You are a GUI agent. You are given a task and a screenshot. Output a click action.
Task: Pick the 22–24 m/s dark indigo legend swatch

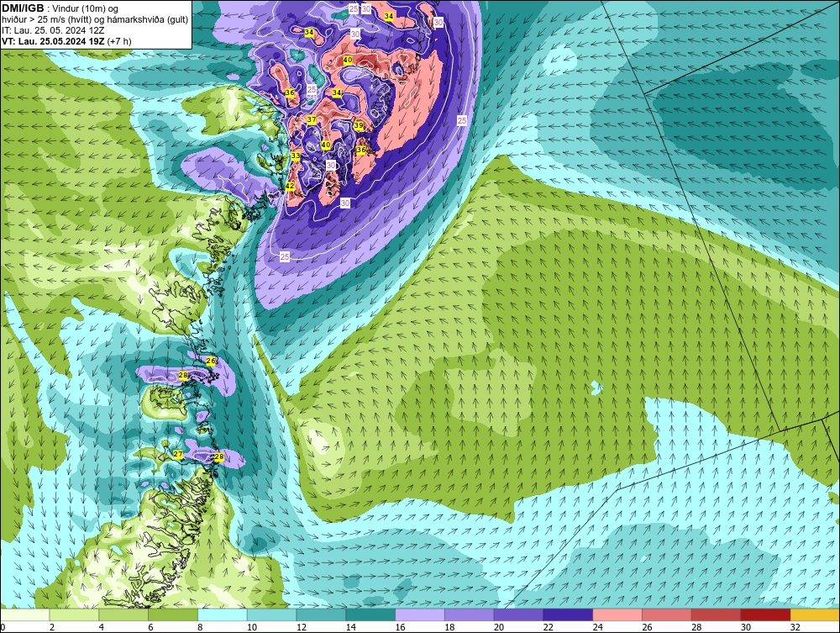coord(568,615)
